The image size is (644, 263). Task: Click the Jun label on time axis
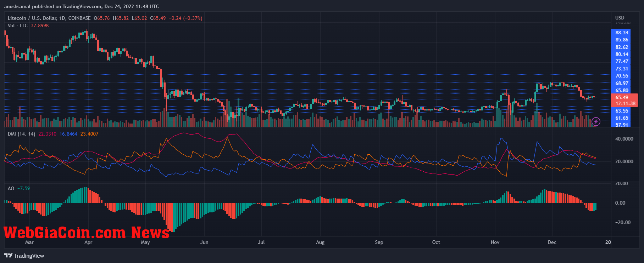pos(204,242)
